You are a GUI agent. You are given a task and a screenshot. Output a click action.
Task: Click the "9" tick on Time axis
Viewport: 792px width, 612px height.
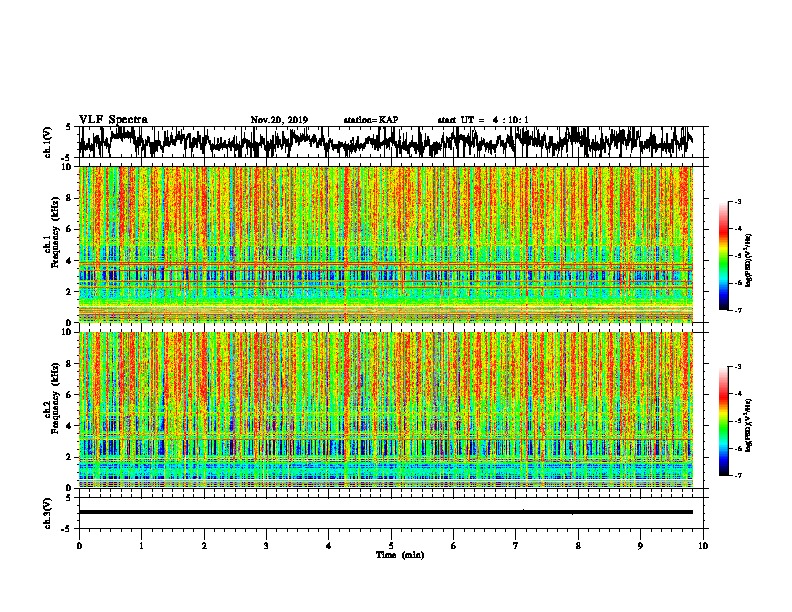tap(640, 546)
